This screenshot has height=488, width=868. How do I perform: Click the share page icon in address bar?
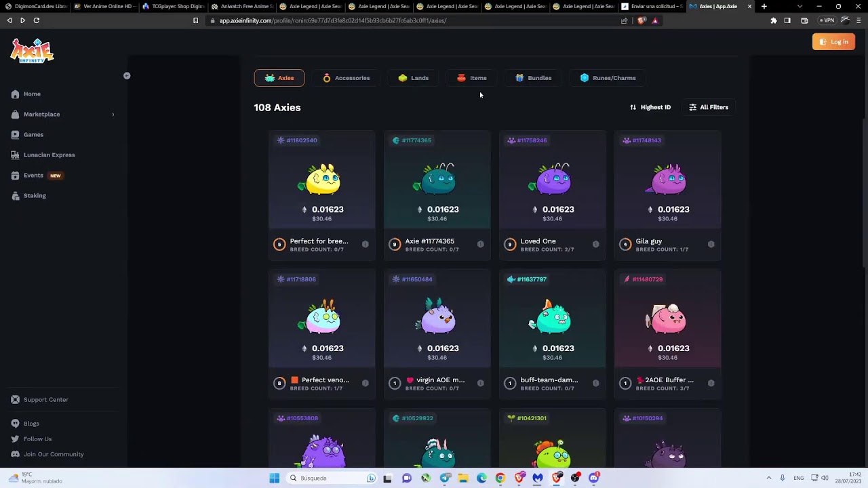coord(625,20)
